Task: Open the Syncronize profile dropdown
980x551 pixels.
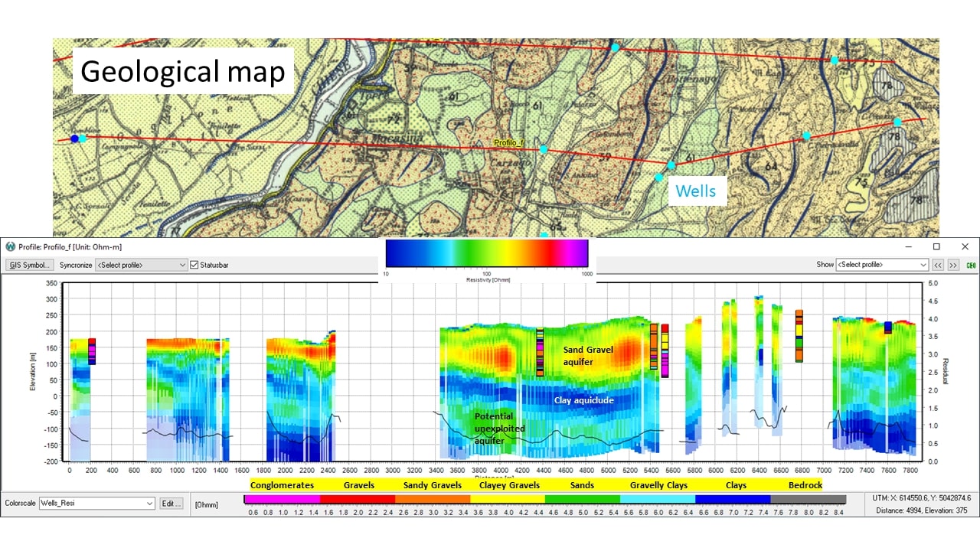Action: (141, 265)
